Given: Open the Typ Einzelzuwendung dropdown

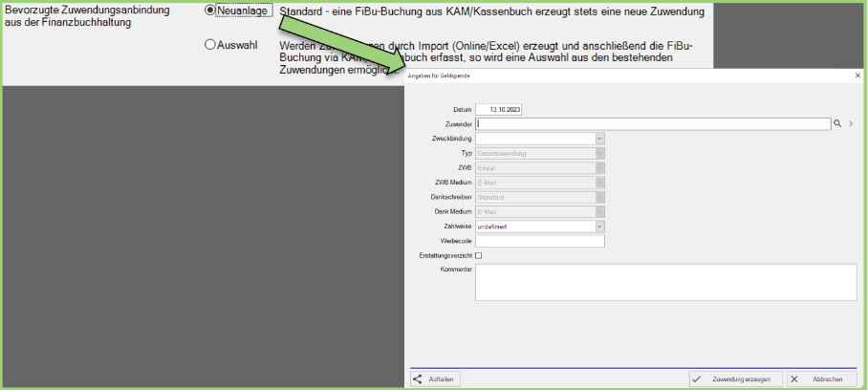Looking at the screenshot, I should tap(599, 153).
